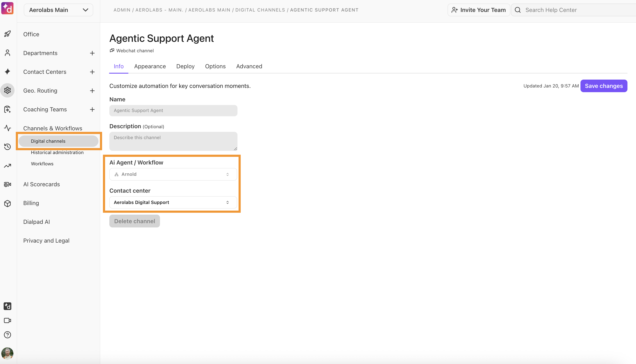
Task: Expand the Aerolabs Main office selector
Action: 59,10
